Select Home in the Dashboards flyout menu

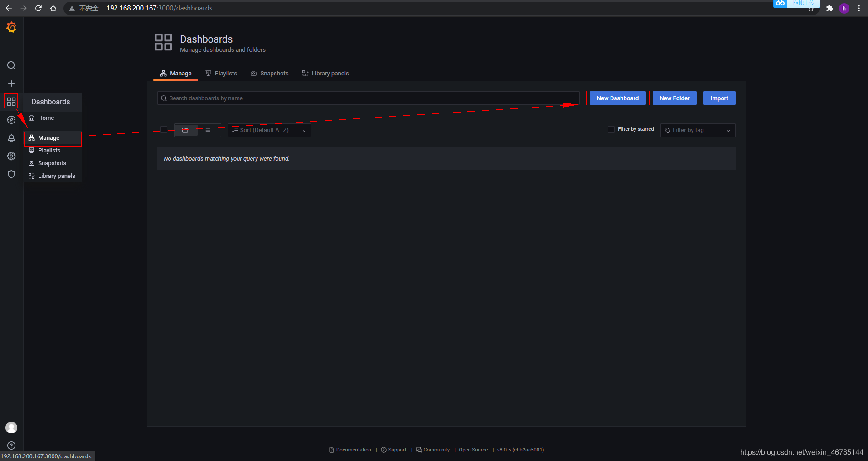coord(53,118)
